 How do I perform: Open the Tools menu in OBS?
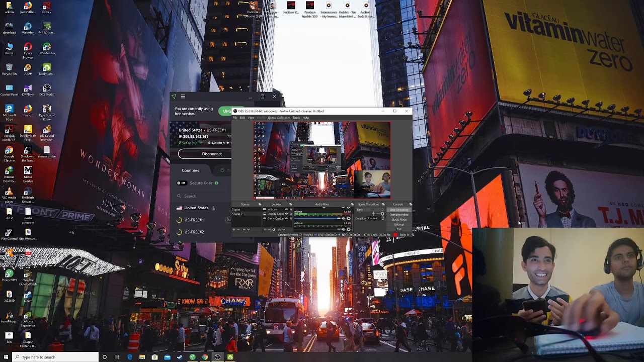(x=296, y=118)
